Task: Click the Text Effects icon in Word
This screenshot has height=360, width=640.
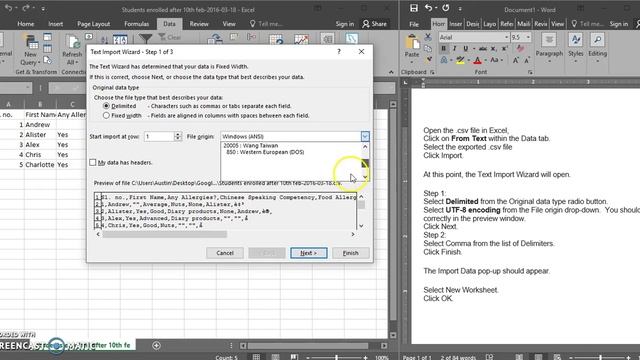Action: (x=444, y=60)
